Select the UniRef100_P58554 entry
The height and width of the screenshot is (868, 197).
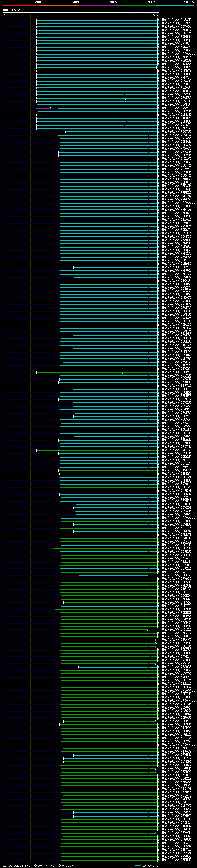pos(176,419)
